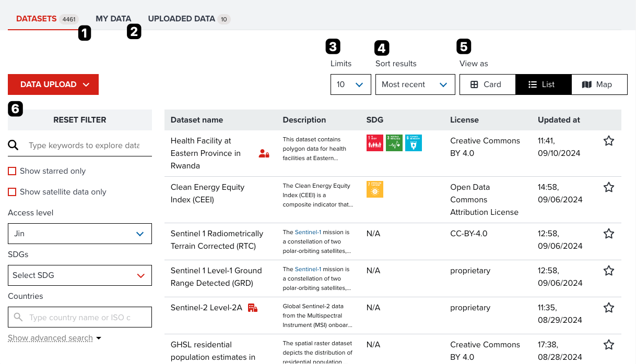Click the search magnifier in the filter panel
Image resolution: width=636 pixels, height=364 pixels.
coord(14,145)
